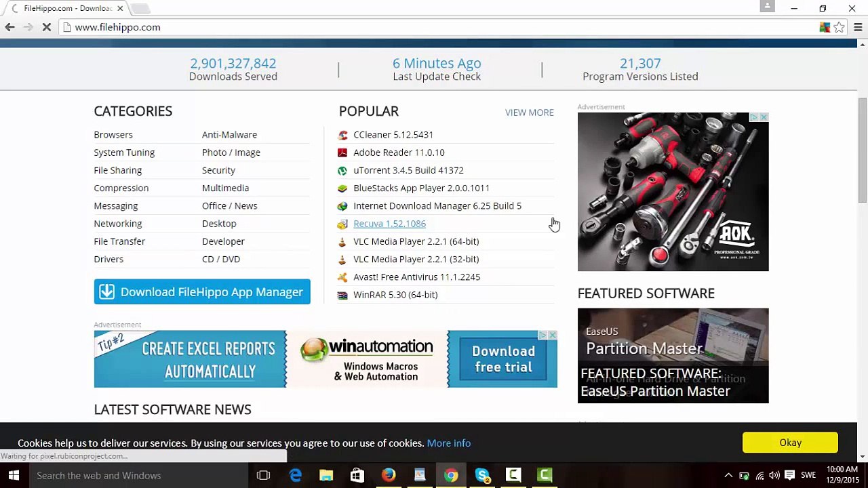Open the taskbar clock showing 10:00 AM
The height and width of the screenshot is (488, 868).
(x=842, y=475)
